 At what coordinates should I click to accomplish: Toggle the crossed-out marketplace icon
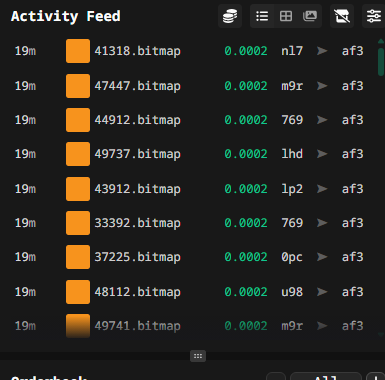pyautogui.click(x=342, y=16)
